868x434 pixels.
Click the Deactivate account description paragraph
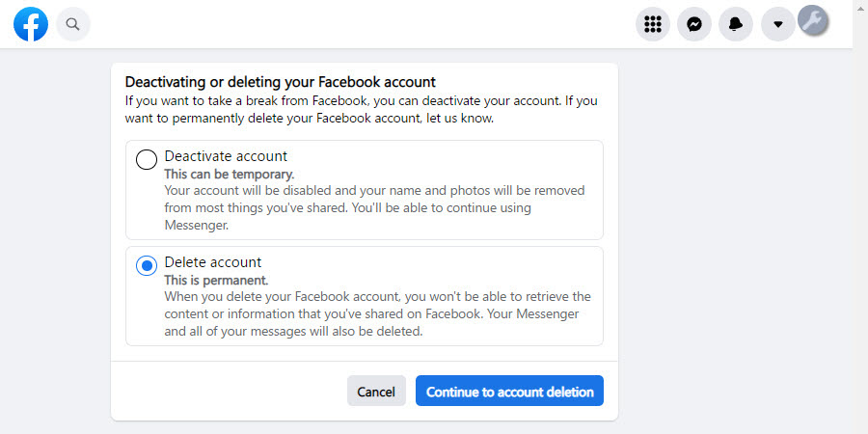pos(374,207)
